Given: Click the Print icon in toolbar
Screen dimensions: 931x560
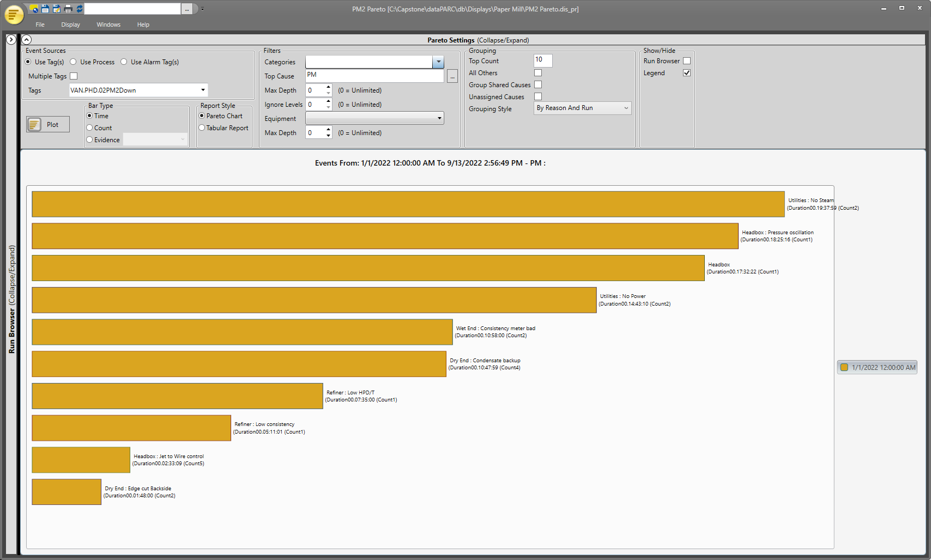Looking at the screenshot, I should coord(68,9).
